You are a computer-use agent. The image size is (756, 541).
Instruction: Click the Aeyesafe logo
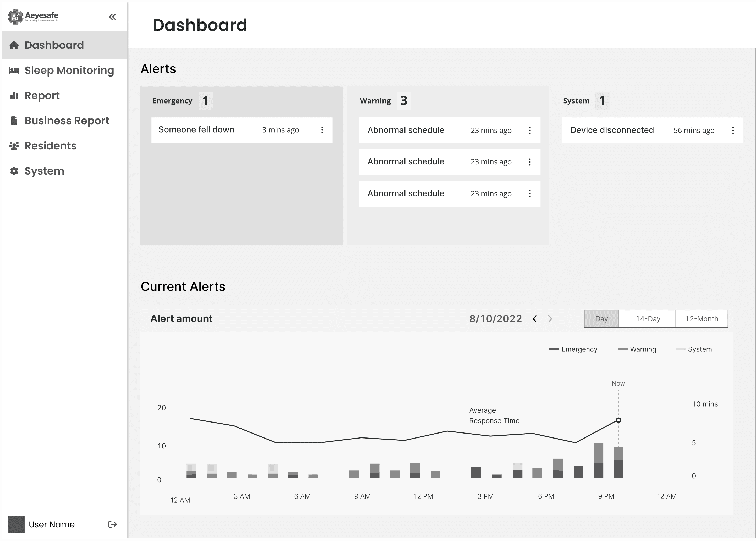pos(33,16)
